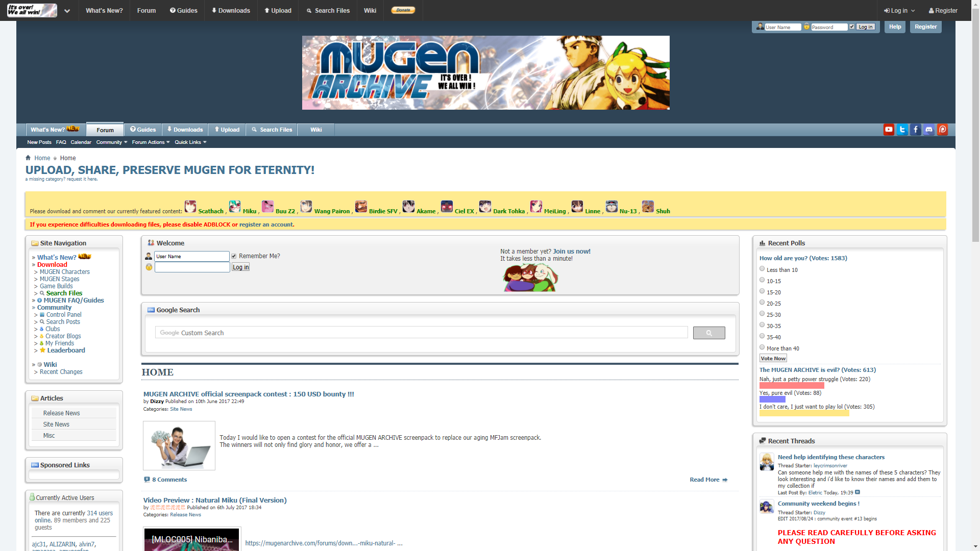
Task: Expand the Forum Actions dropdown
Action: [x=149, y=142]
